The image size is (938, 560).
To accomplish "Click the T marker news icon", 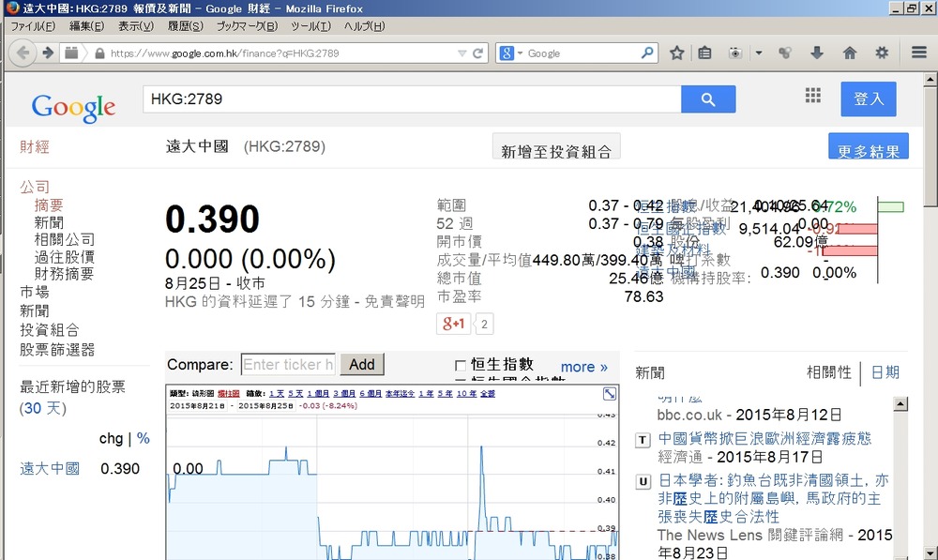I will point(643,440).
